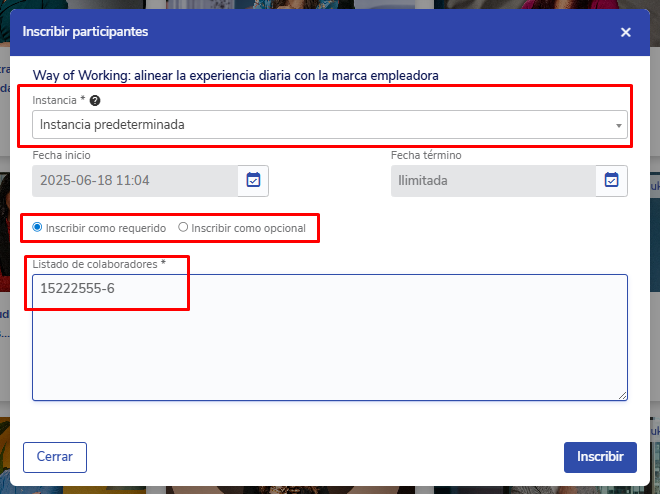Expand the Instancia dropdown arrow

pyautogui.click(x=620, y=126)
